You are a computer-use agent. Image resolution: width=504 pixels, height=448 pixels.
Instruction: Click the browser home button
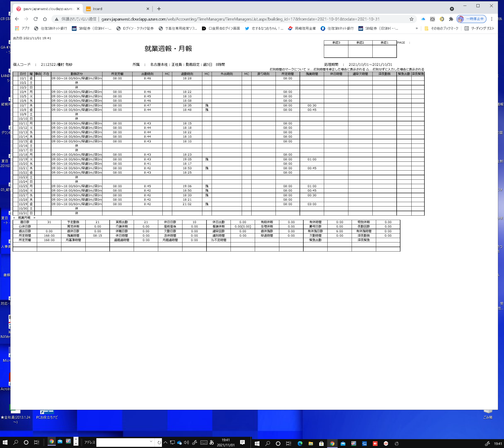pyautogui.click(x=45, y=19)
